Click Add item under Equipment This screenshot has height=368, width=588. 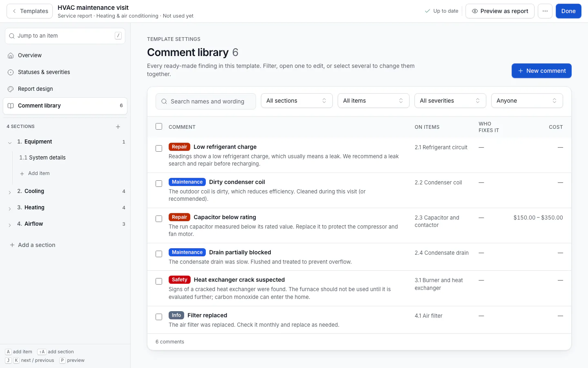point(35,173)
